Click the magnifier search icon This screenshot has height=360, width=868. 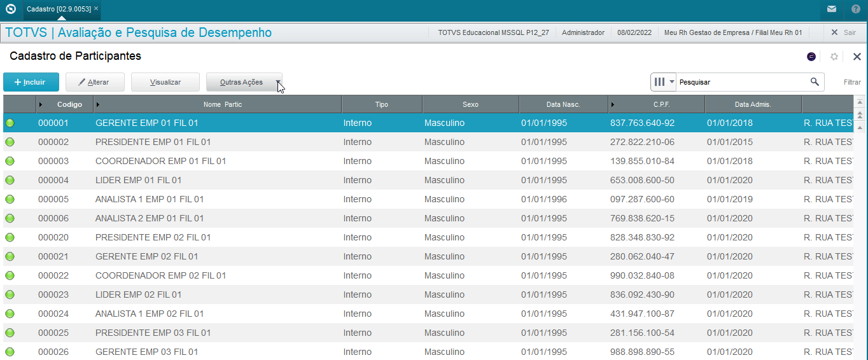pos(815,82)
